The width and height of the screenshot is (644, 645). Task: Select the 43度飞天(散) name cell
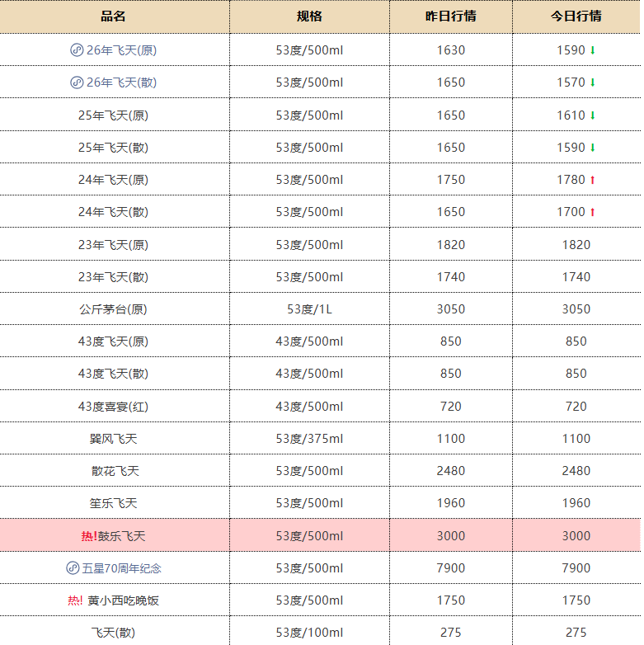click(113, 374)
